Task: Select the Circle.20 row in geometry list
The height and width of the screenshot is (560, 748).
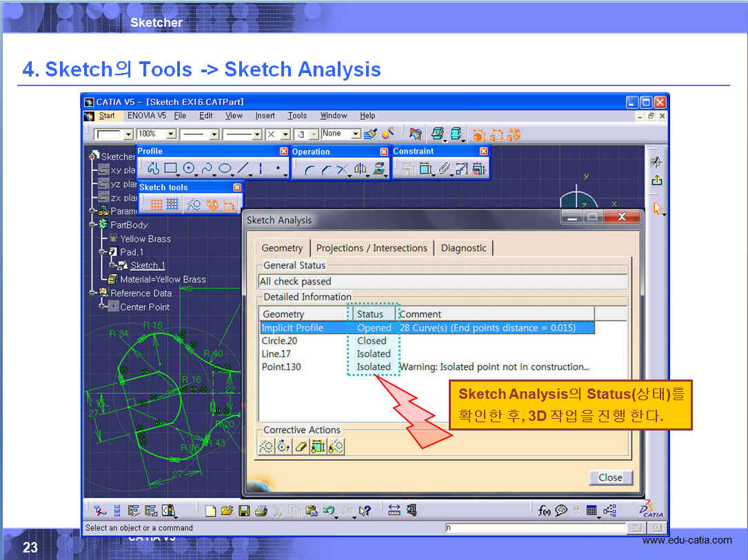Action: click(x=279, y=341)
